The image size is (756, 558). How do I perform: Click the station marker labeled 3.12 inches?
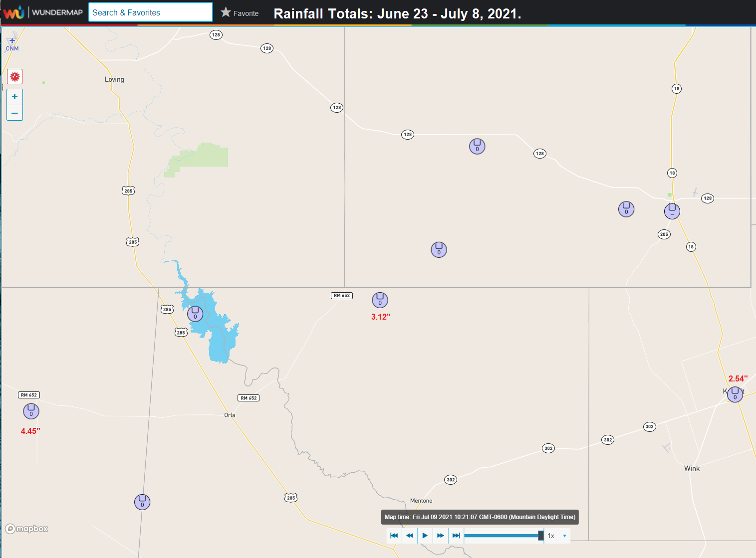click(380, 300)
